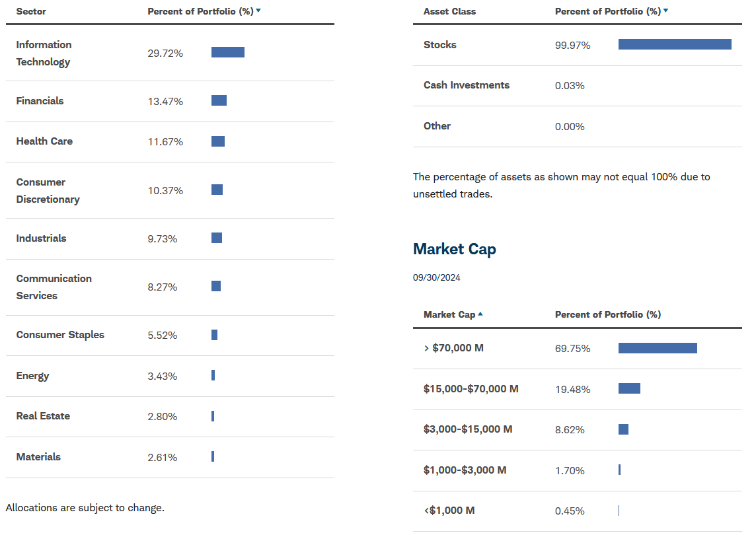756x535 pixels.
Task: Select the Other asset class label
Action: (437, 126)
